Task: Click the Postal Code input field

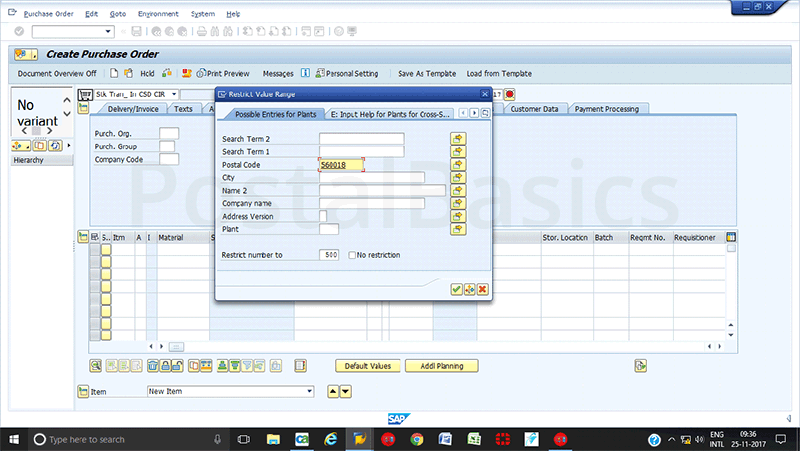Action: pyautogui.click(x=341, y=165)
